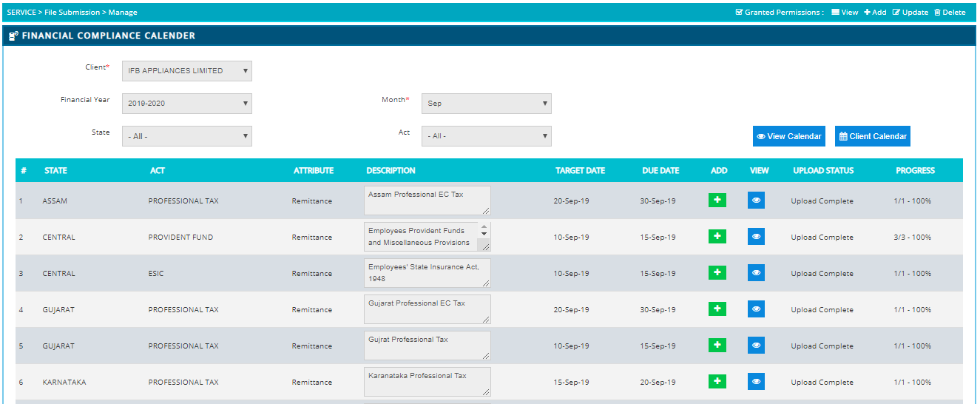Image resolution: width=980 pixels, height=404 pixels.
Task: Click the green add icon for Assam row
Action: (717, 201)
